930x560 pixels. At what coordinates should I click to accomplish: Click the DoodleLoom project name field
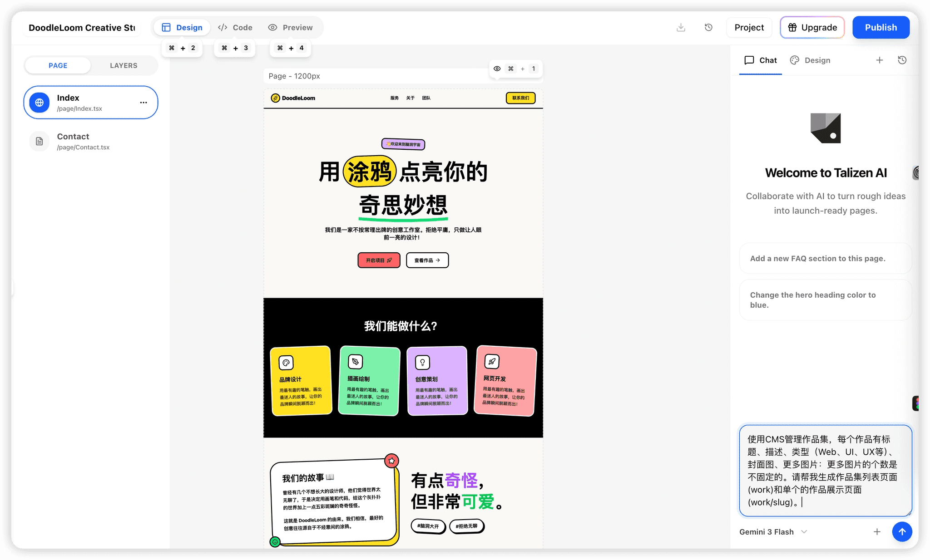coord(82,28)
